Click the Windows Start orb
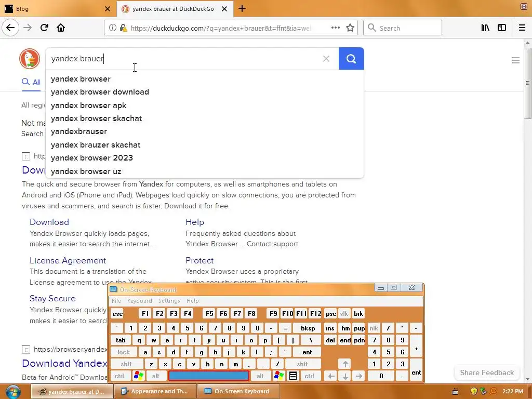The height and width of the screenshot is (399, 532). click(x=13, y=391)
